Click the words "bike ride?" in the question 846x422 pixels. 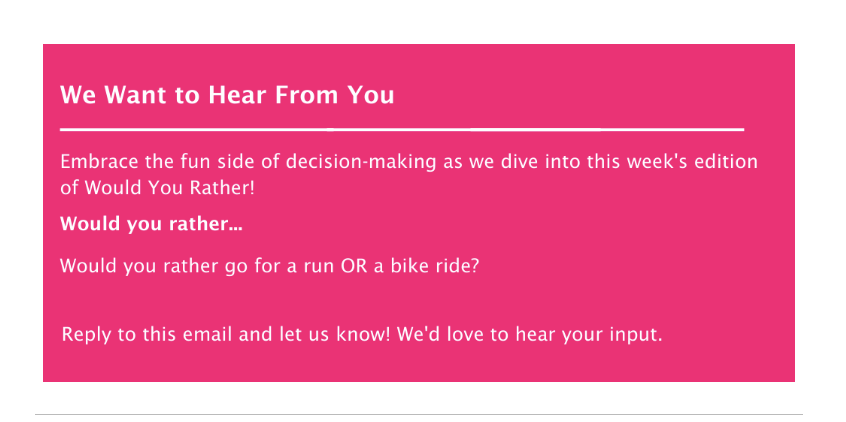coord(434,266)
